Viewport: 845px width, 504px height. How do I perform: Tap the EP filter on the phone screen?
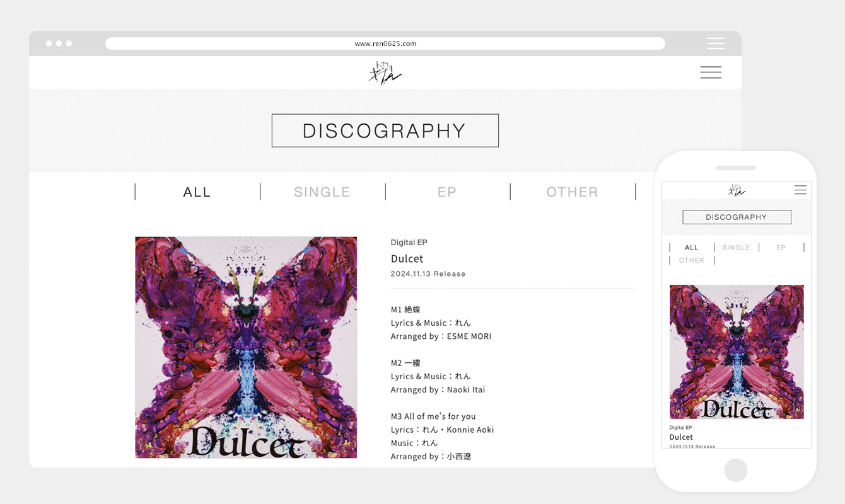(x=781, y=248)
